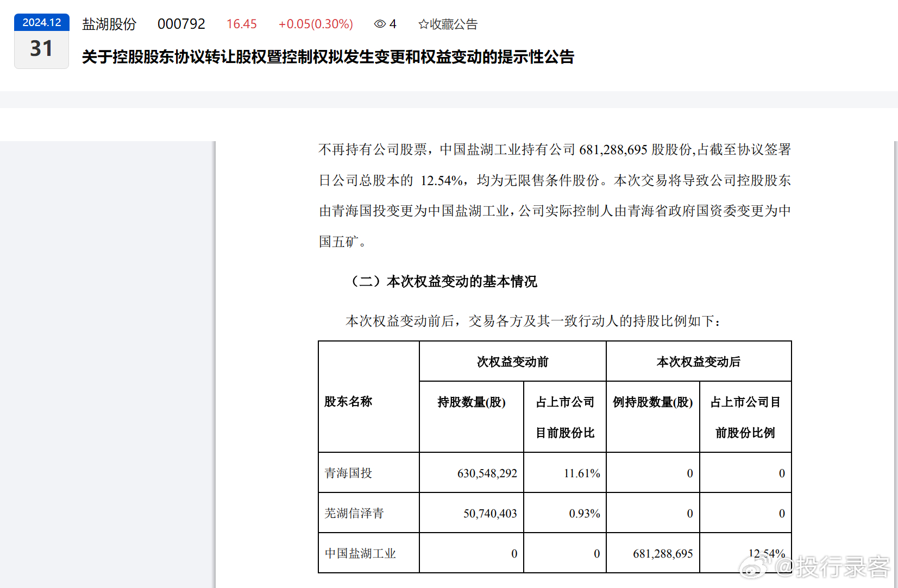
Task: Select the heading （二）本次权益变动的基本情况
Action: pyautogui.click(x=441, y=281)
